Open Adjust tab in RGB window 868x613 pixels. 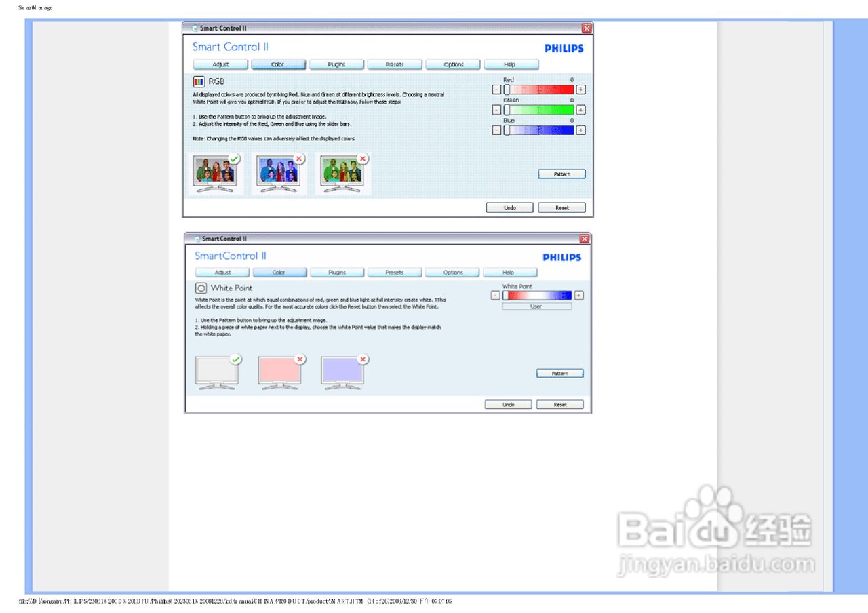(x=220, y=64)
